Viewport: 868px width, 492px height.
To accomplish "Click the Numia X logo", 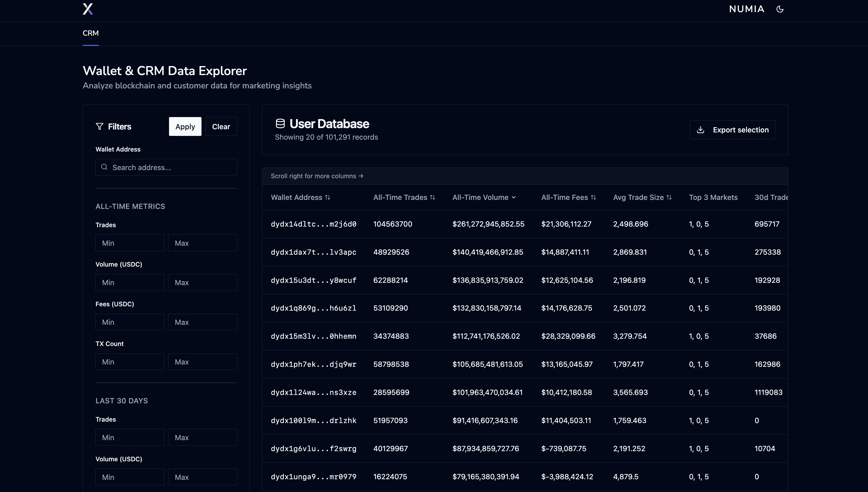I will [88, 9].
